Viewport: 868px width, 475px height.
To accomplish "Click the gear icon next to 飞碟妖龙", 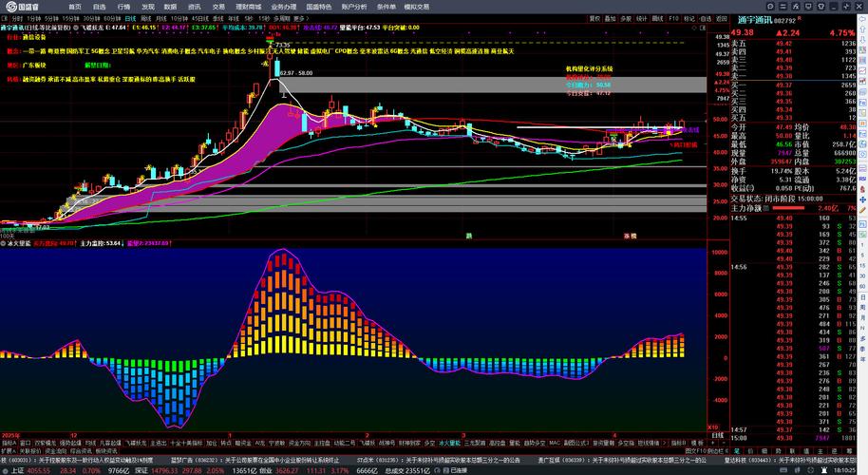I will point(76,28).
